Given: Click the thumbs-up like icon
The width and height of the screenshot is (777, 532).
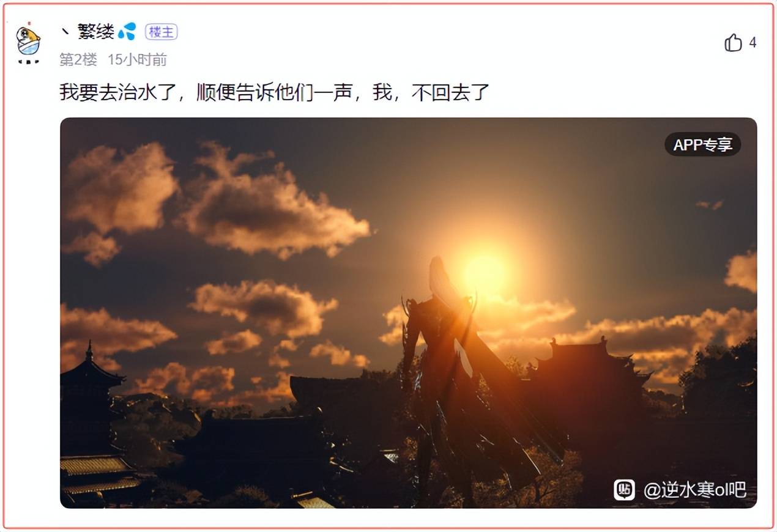Looking at the screenshot, I should [733, 43].
